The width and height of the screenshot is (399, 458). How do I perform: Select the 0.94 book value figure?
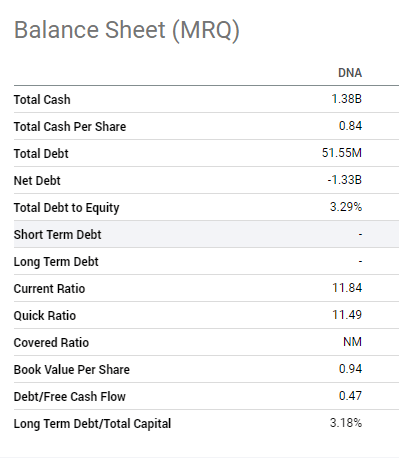[350, 369]
